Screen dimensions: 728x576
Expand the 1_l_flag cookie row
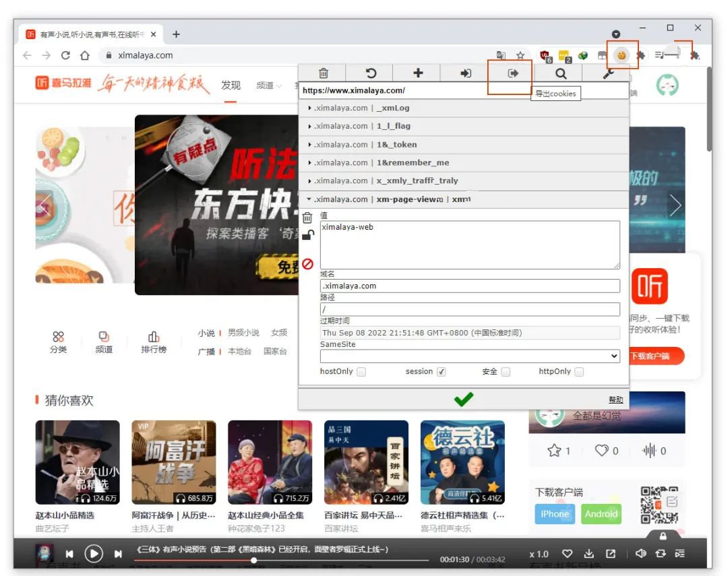click(x=463, y=126)
